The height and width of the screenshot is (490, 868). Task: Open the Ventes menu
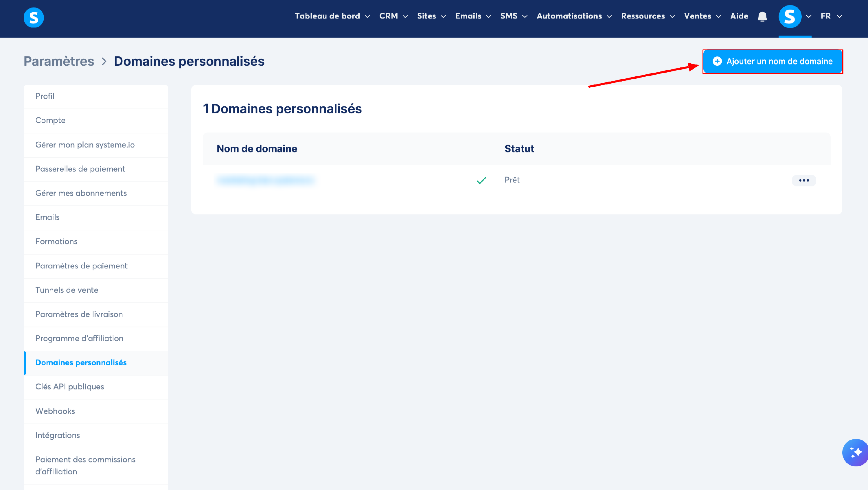click(x=702, y=16)
